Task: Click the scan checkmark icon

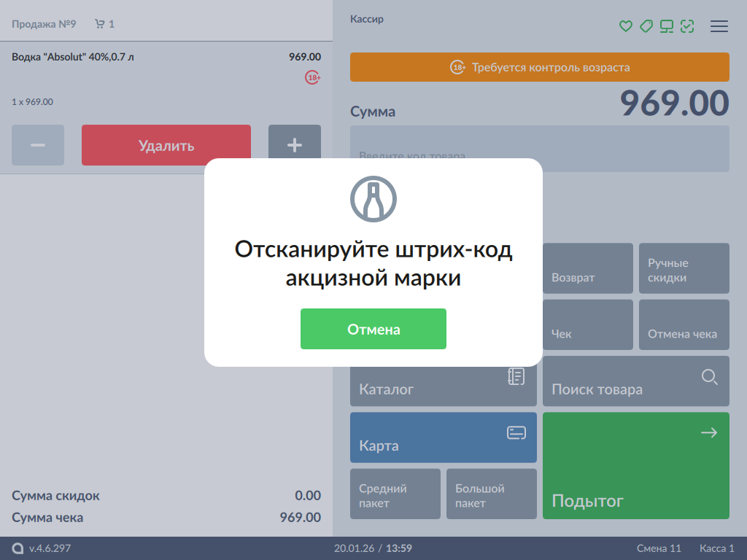Action: pyautogui.click(x=686, y=26)
